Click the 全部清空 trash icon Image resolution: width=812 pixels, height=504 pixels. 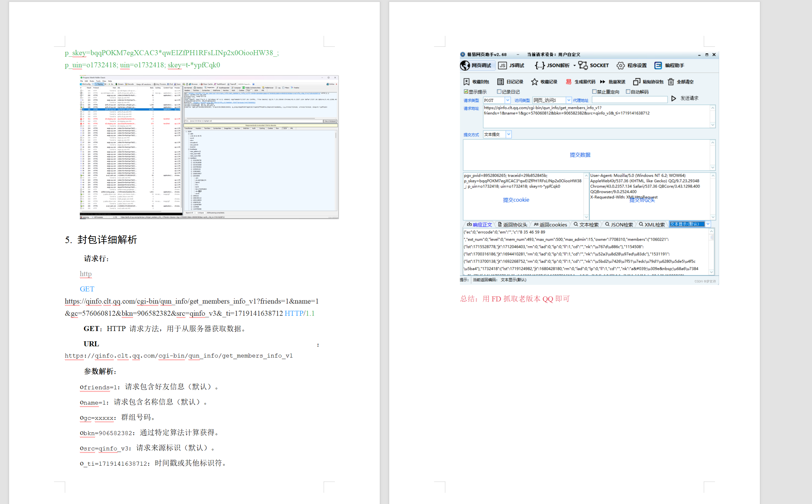coord(671,82)
